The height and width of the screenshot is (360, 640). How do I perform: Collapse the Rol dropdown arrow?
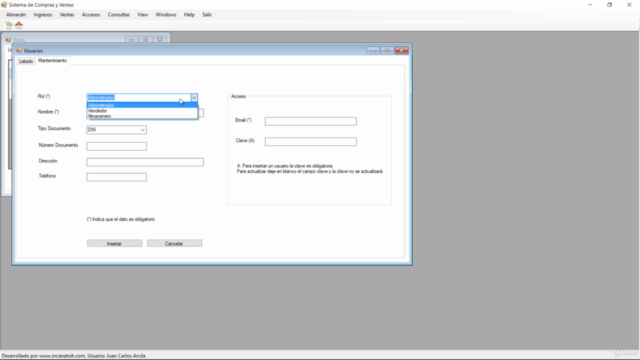coord(194,98)
